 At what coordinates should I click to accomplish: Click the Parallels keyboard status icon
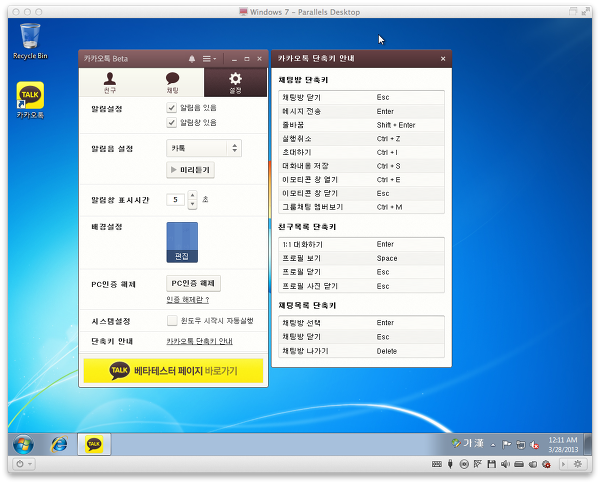[x=437, y=464]
